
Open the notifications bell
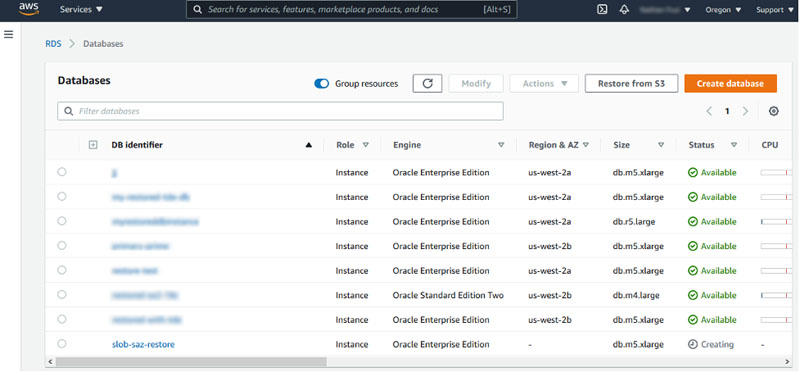click(624, 10)
